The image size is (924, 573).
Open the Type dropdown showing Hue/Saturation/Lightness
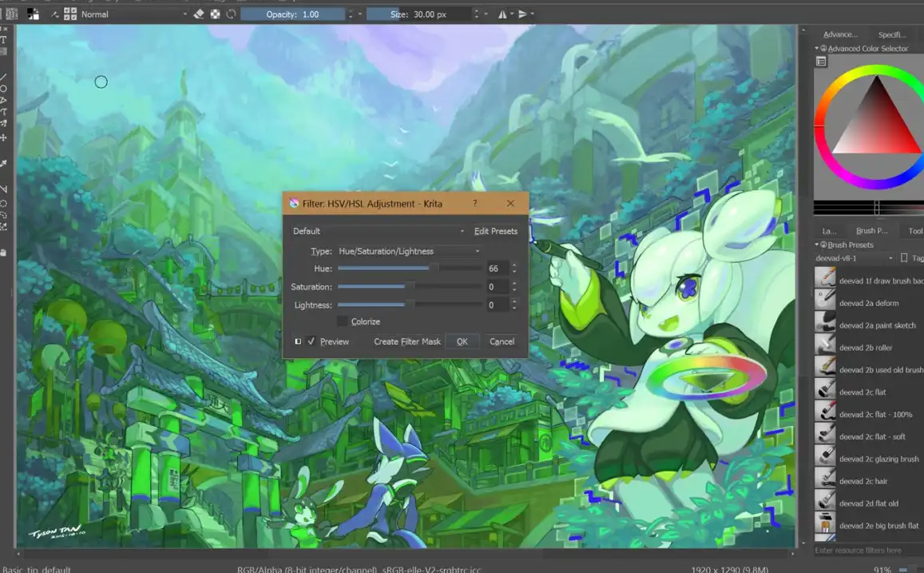point(409,251)
